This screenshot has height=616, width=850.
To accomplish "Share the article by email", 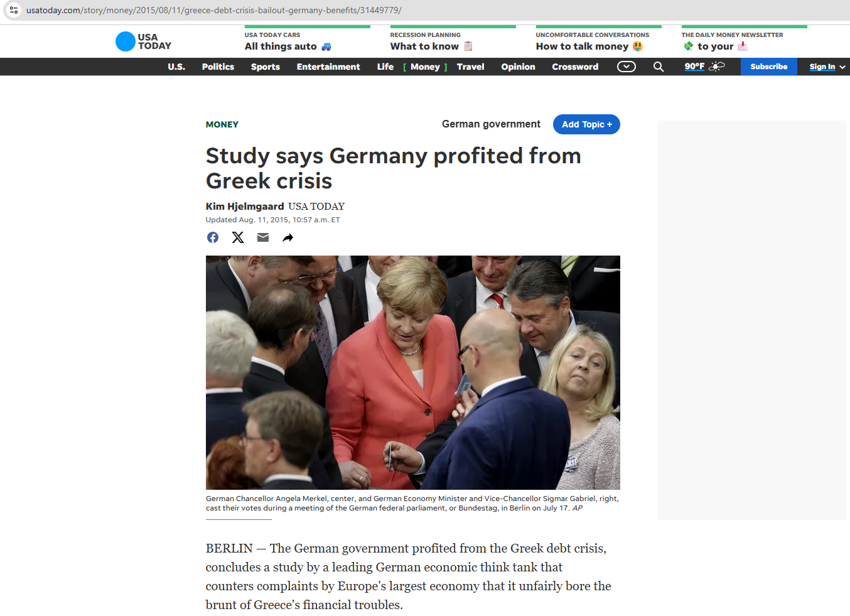I will [263, 237].
